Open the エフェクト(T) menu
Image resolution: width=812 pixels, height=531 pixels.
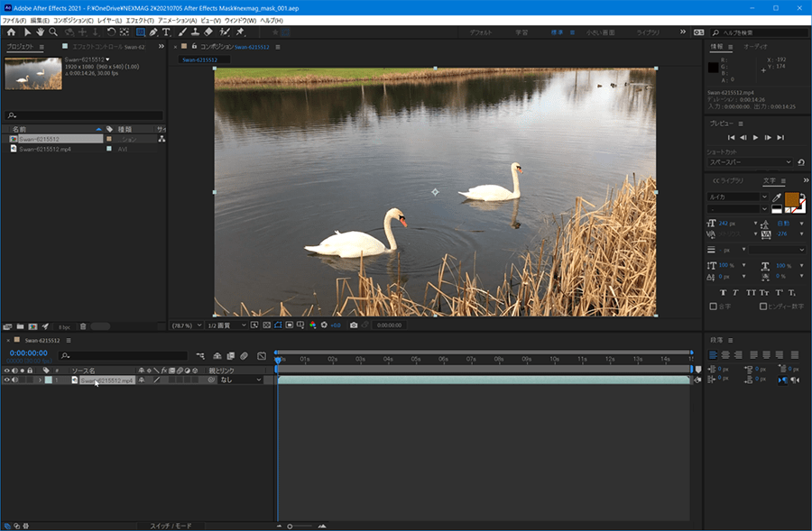[138, 20]
